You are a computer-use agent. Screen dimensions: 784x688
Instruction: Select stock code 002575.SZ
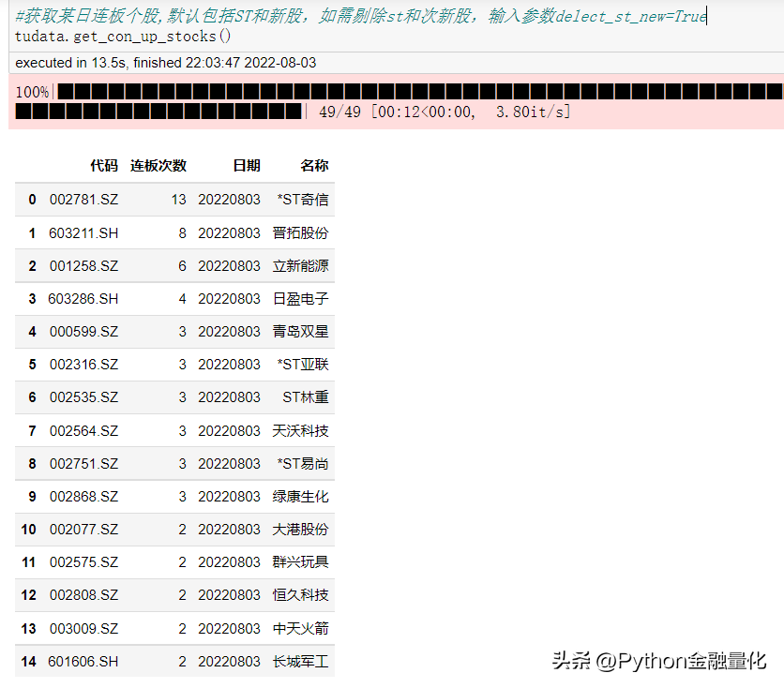tap(84, 562)
